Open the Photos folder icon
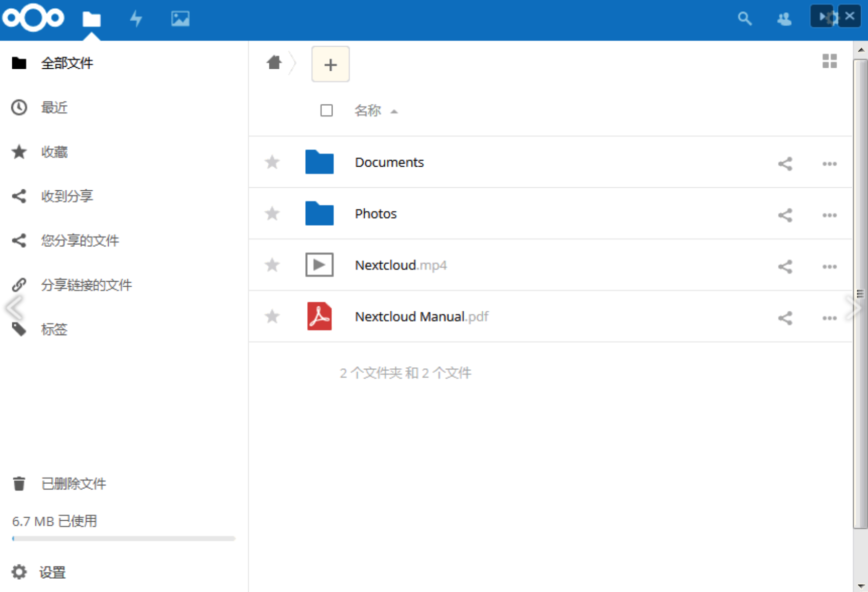The width and height of the screenshot is (868, 592). tap(319, 213)
